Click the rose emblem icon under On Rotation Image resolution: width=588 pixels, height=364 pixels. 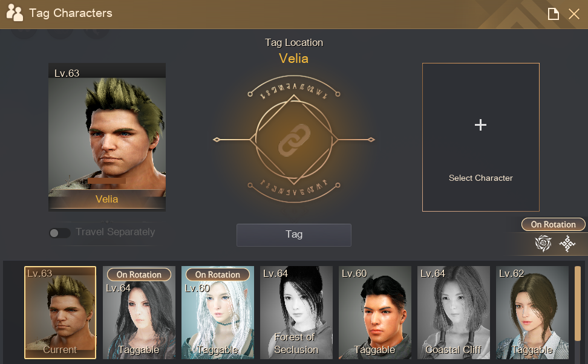point(543,243)
